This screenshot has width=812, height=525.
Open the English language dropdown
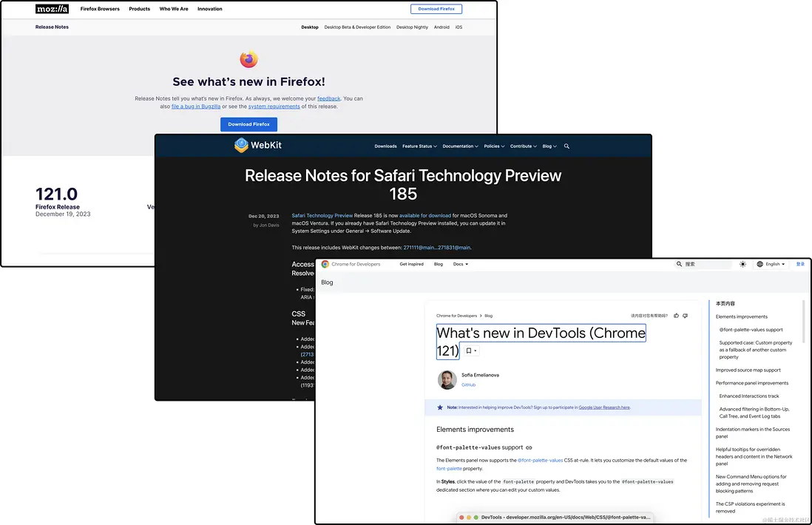(x=771, y=264)
